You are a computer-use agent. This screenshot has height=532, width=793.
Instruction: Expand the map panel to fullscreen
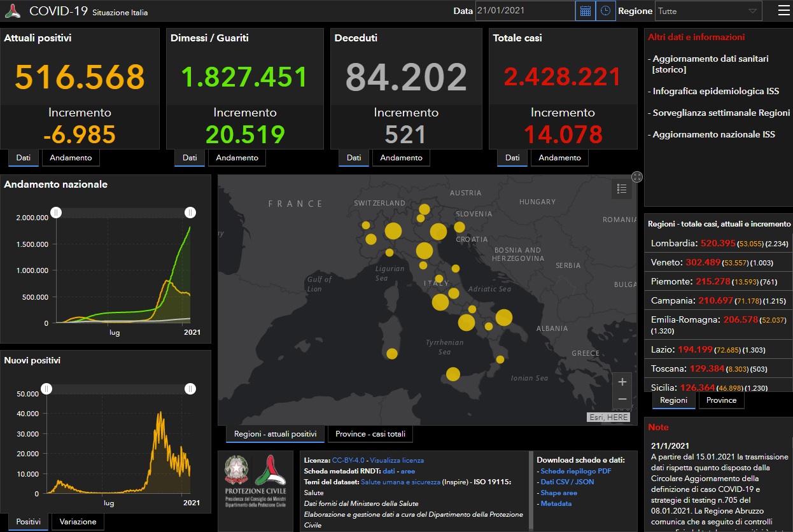637,177
